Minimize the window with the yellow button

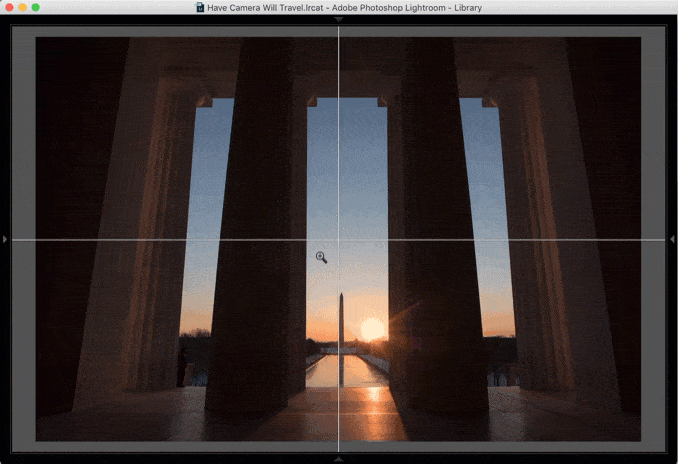click(22, 7)
